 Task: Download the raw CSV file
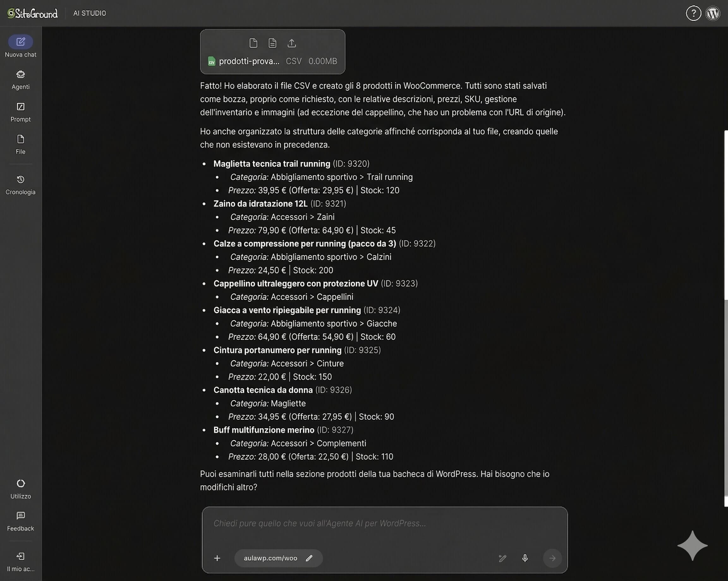[x=254, y=43]
